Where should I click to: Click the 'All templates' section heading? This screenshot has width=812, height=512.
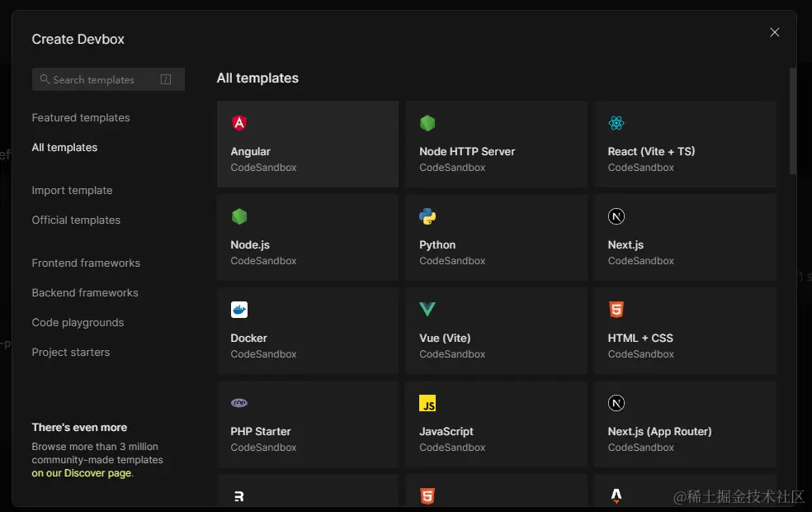tap(257, 78)
